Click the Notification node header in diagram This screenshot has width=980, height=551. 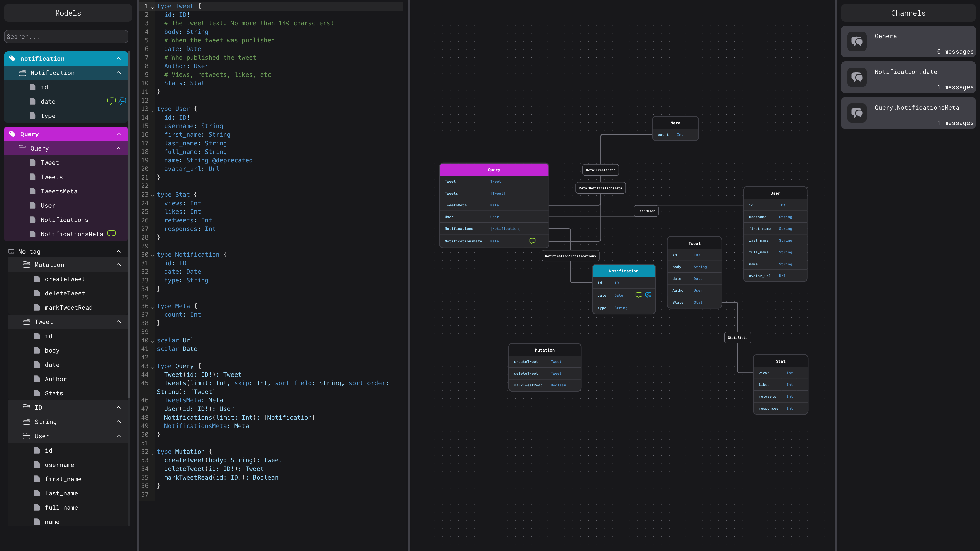point(623,271)
